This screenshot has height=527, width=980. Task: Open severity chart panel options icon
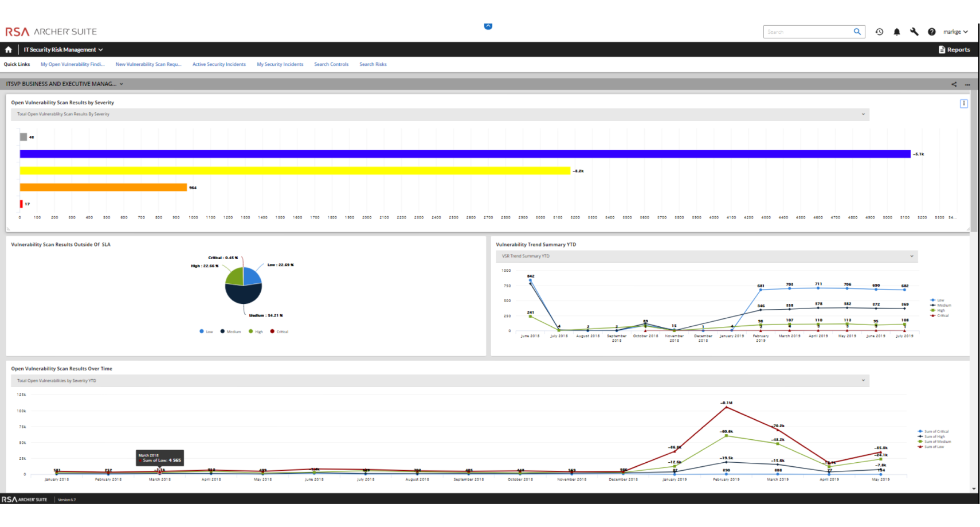[964, 104]
